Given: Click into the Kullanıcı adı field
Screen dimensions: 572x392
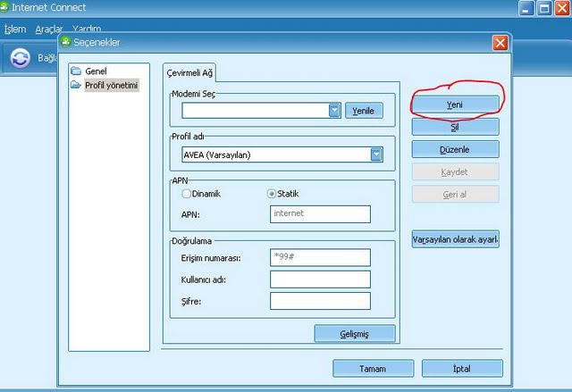Looking at the screenshot, I should (x=320, y=279).
